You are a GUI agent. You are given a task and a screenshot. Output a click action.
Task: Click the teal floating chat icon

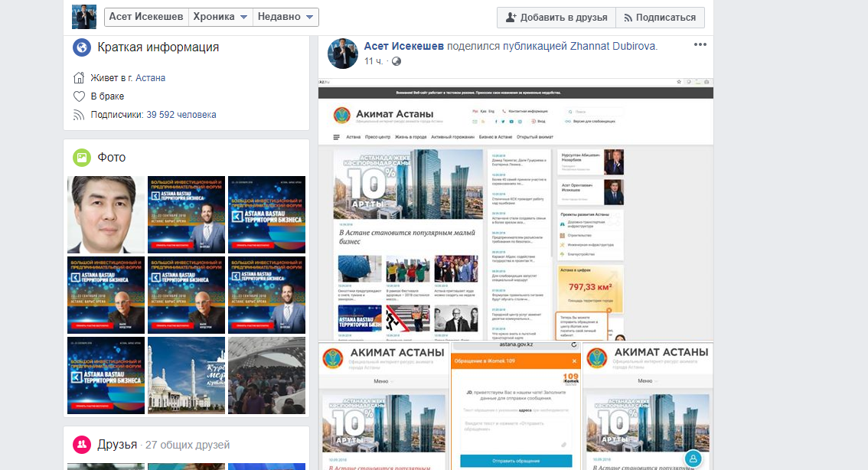[693, 459]
